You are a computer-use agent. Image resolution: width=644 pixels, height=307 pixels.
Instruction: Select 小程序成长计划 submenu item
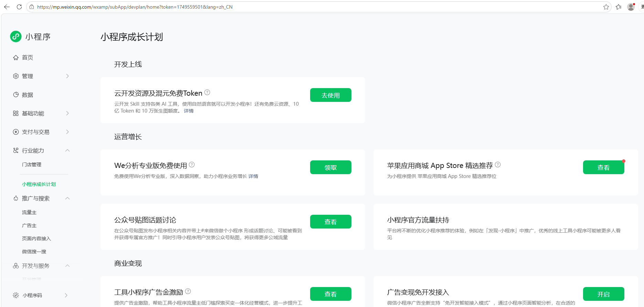39,184
